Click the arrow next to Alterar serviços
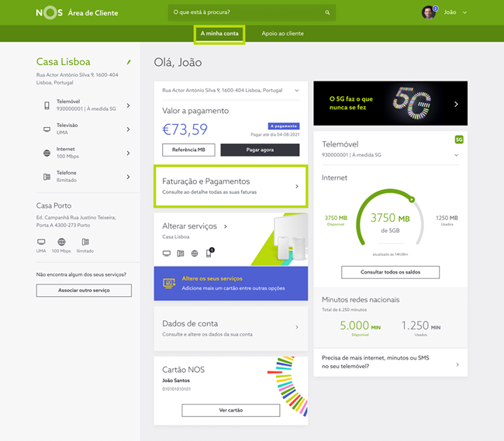Image resolution: width=504 pixels, height=441 pixels. pyautogui.click(x=226, y=226)
